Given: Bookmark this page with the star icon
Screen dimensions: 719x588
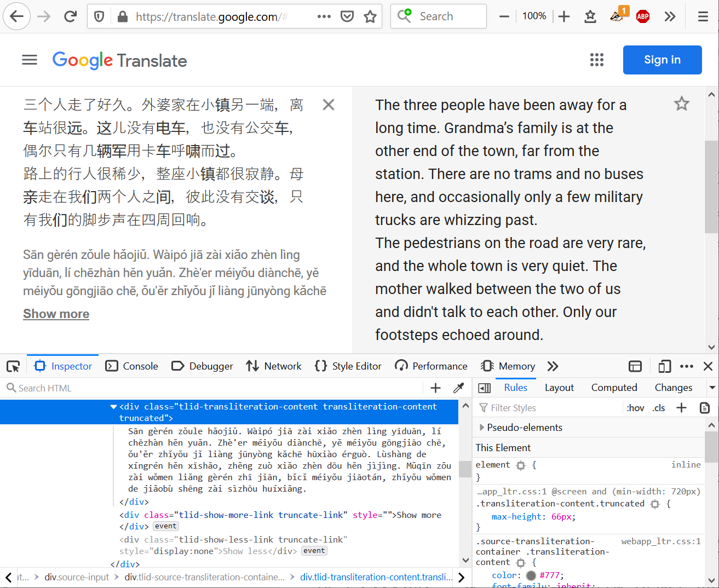Looking at the screenshot, I should 370,16.
